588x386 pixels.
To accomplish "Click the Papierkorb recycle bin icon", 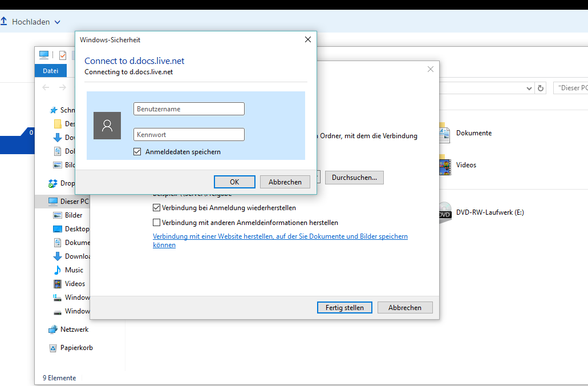I will 53,348.
